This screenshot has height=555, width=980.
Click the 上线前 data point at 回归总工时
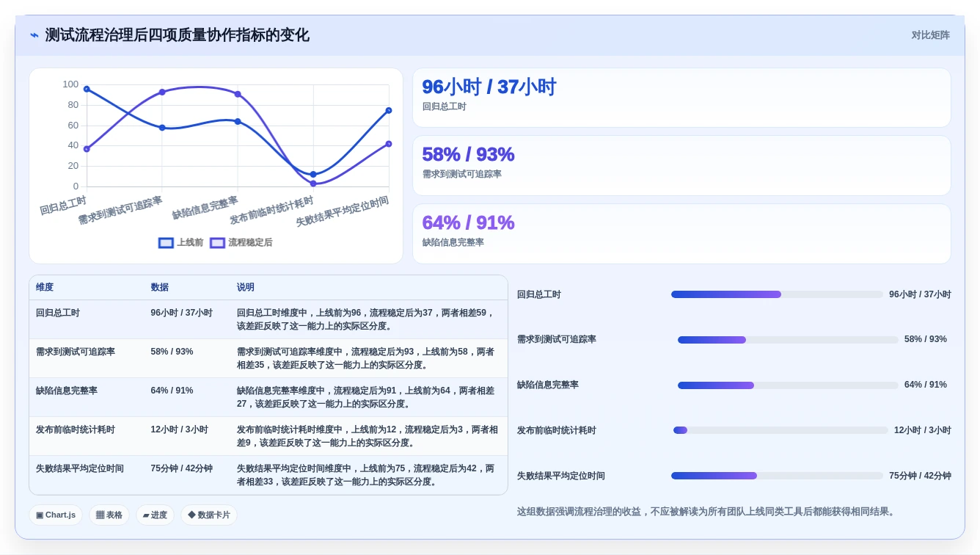pos(87,89)
